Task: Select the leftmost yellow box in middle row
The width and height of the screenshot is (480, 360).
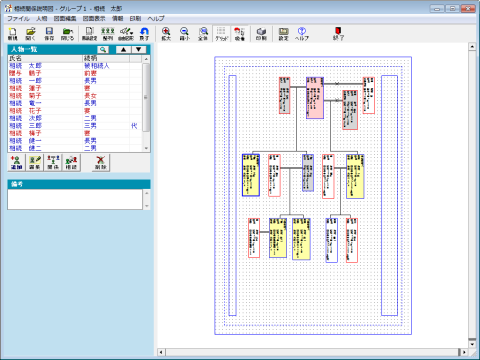Action: pyautogui.click(x=251, y=175)
